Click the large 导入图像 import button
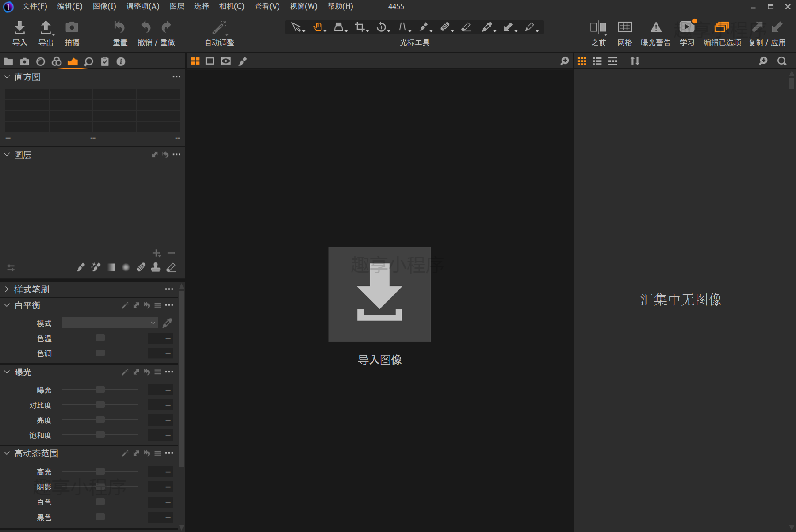The width and height of the screenshot is (796, 532). [379, 294]
